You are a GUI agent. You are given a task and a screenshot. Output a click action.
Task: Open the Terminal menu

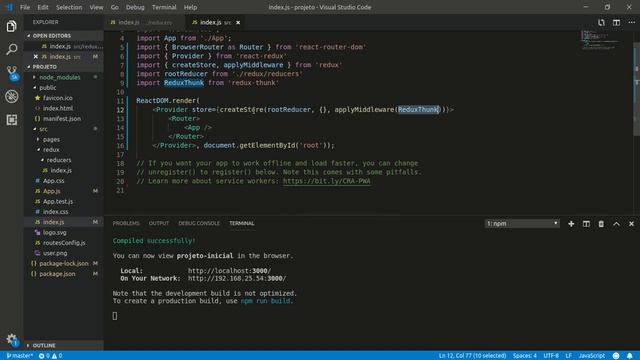click(164, 7)
